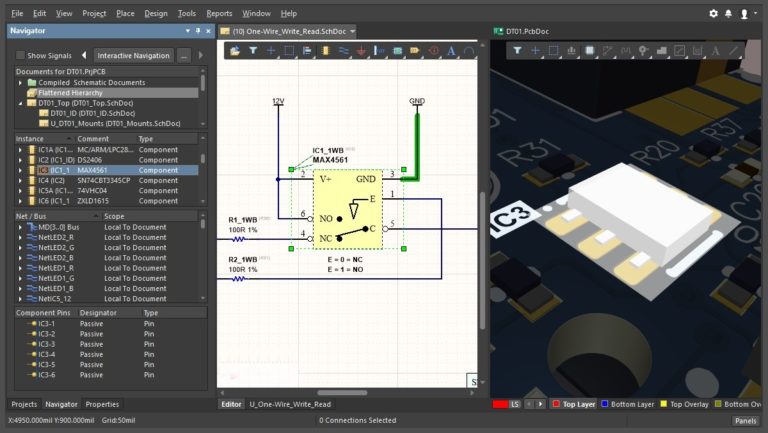The height and width of the screenshot is (433, 768).
Task: Navigate back with the left arrow button
Action: [84, 55]
